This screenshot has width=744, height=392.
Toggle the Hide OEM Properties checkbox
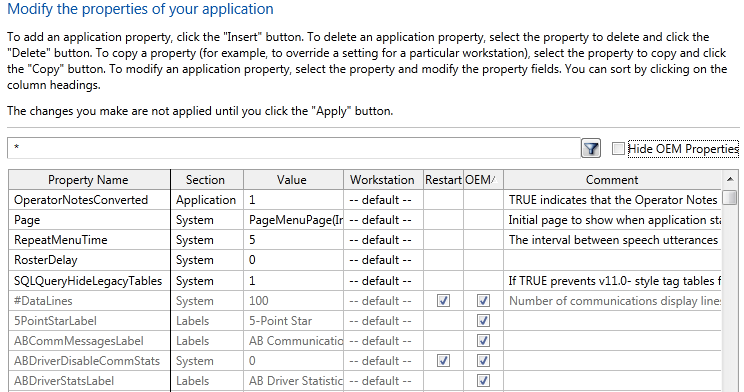pyautogui.click(x=618, y=149)
